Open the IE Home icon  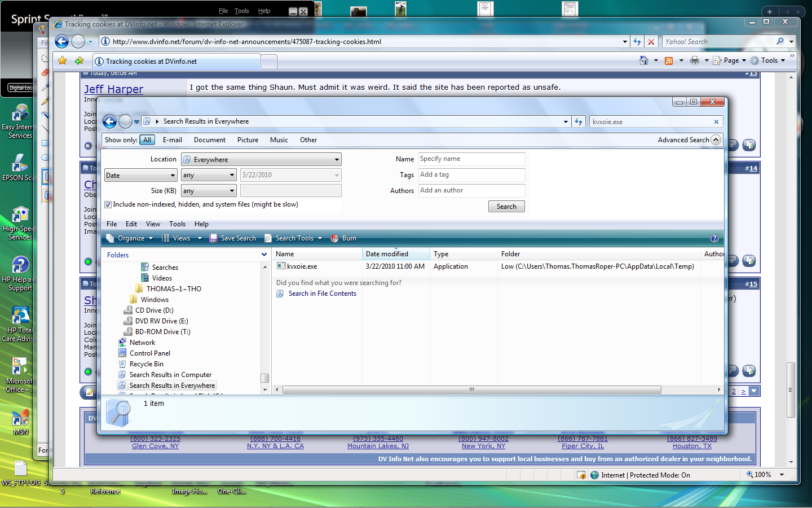(644, 60)
